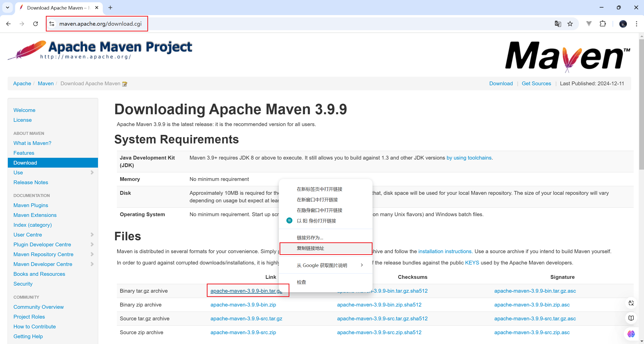
Task: Open the License sidebar link
Action: pos(22,120)
